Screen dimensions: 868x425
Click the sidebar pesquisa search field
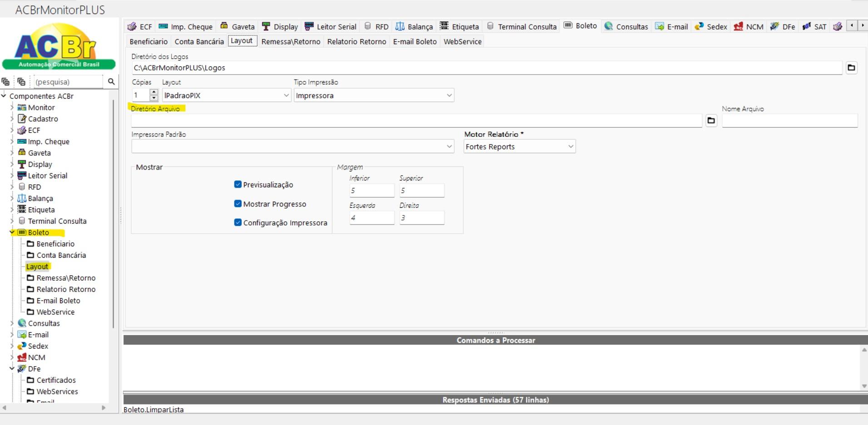(x=68, y=82)
